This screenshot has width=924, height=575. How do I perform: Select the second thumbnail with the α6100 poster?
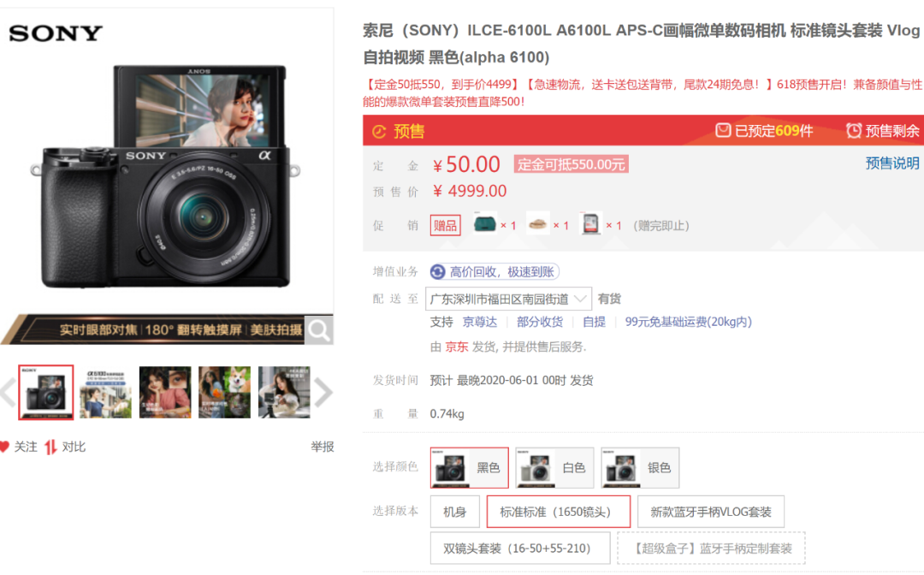tap(105, 393)
